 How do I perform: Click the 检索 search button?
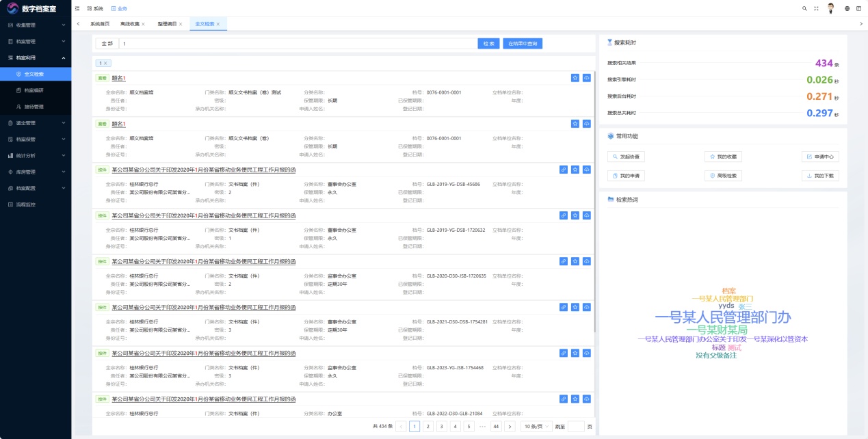click(x=488, y=44)
